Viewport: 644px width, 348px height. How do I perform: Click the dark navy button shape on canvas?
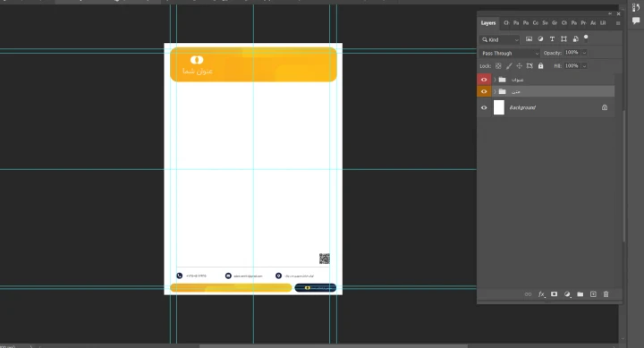(x=316, y=287)
